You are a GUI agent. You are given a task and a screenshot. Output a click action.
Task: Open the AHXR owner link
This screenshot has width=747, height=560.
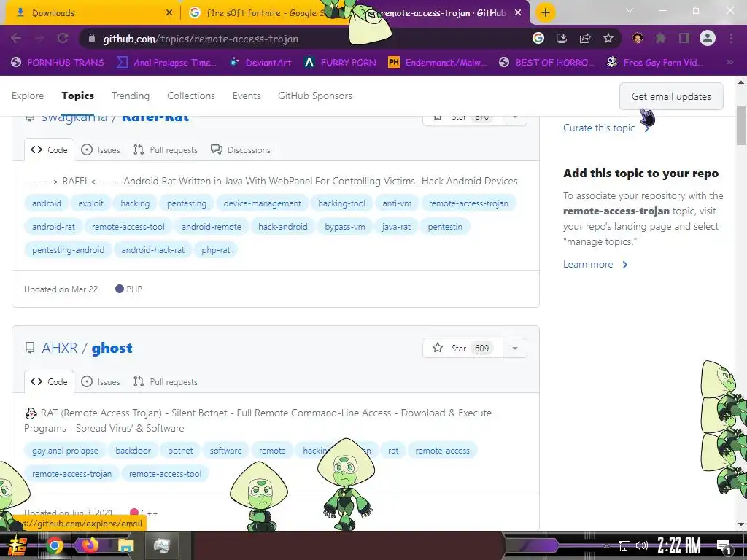click(x=60, y=348)
